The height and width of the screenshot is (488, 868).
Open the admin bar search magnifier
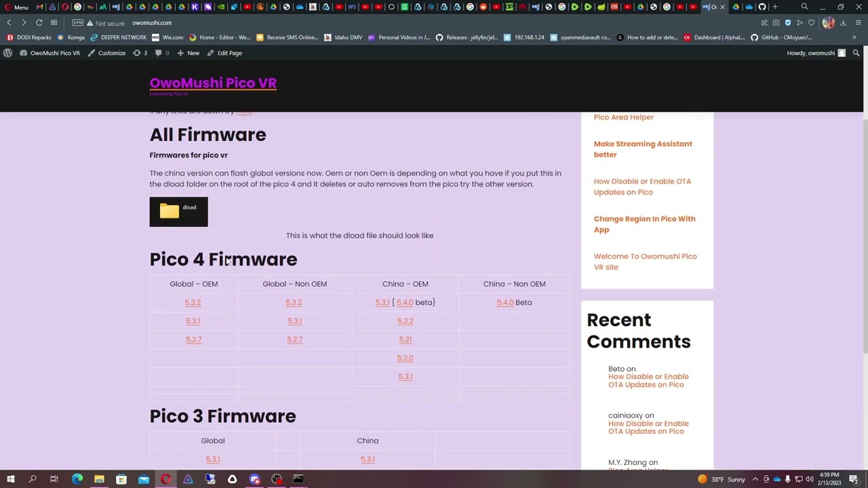click(x=856, y=53)
